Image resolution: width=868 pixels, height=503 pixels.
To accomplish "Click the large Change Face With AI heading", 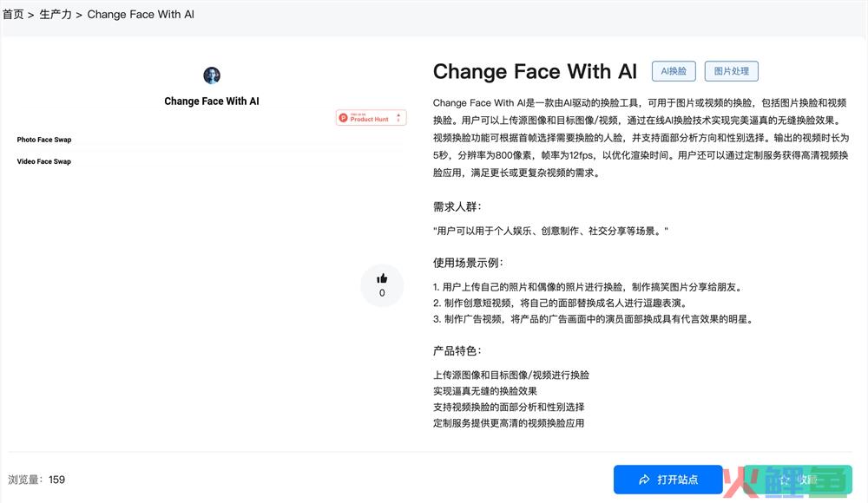I will pyautogui.click(x=535, y=71).
